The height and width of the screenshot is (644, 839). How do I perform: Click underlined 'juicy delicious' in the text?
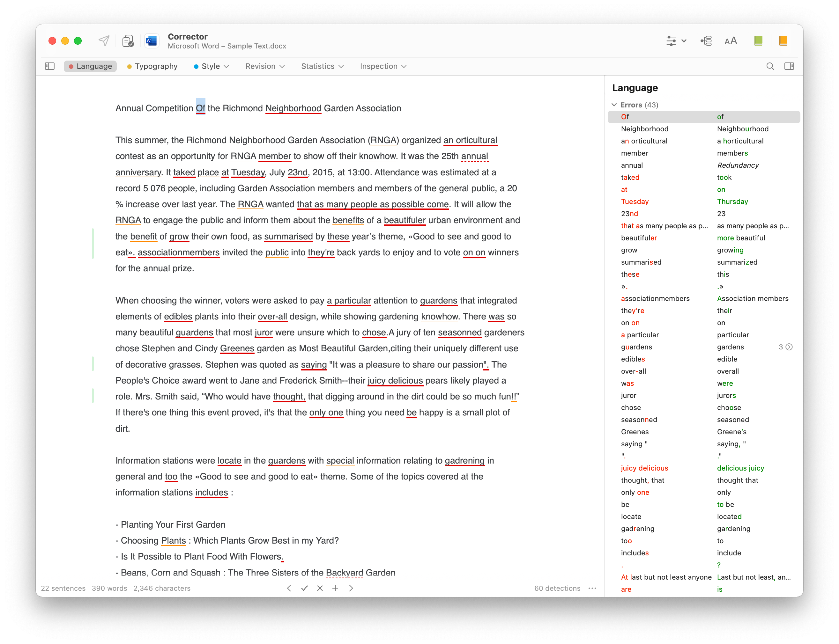395,381
